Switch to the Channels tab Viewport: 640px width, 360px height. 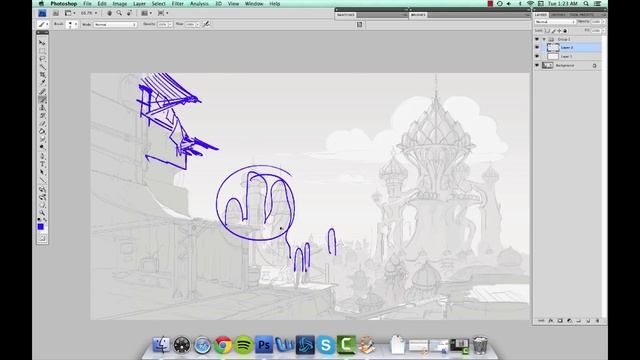tap(558, 15)
